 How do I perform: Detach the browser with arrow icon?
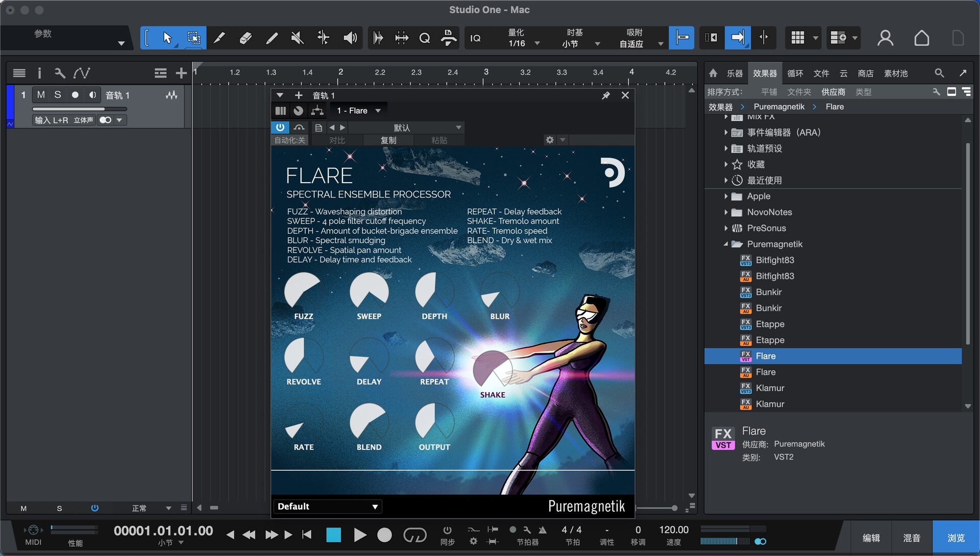click(x=963, y=73)
